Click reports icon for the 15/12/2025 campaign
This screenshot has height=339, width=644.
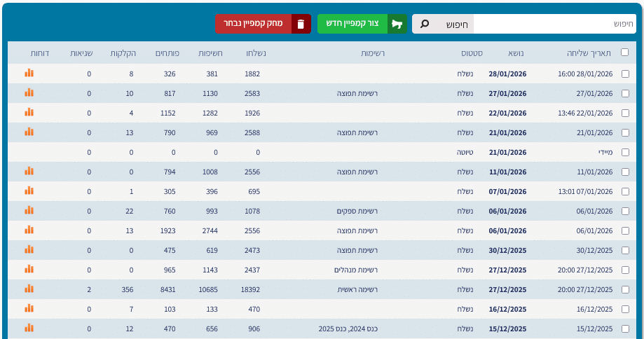point(29,328)
